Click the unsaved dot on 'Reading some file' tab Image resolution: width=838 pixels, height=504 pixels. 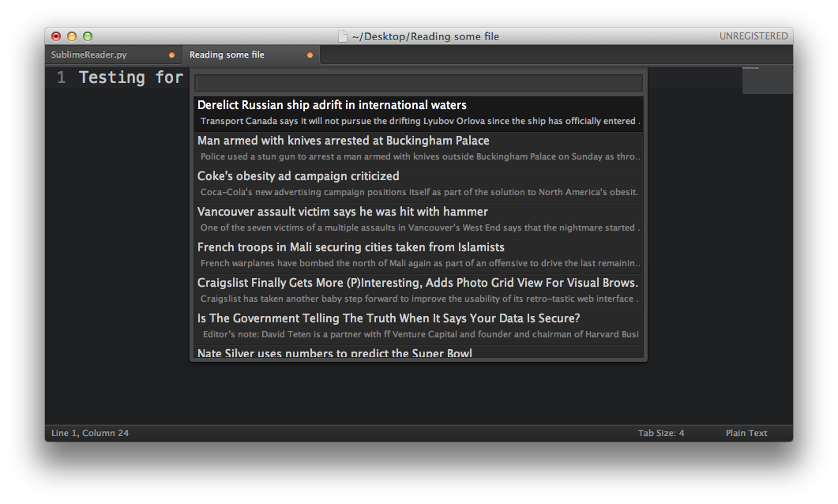point(310,55)
